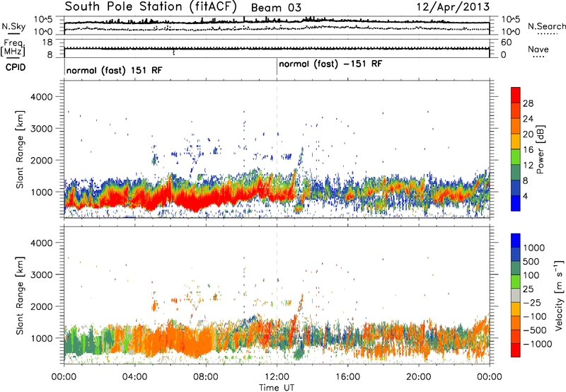Pick the top blue segment of Velocity colorbar
Image resolution: width=566 pixels, height=392 pixels.
point(516,241)
